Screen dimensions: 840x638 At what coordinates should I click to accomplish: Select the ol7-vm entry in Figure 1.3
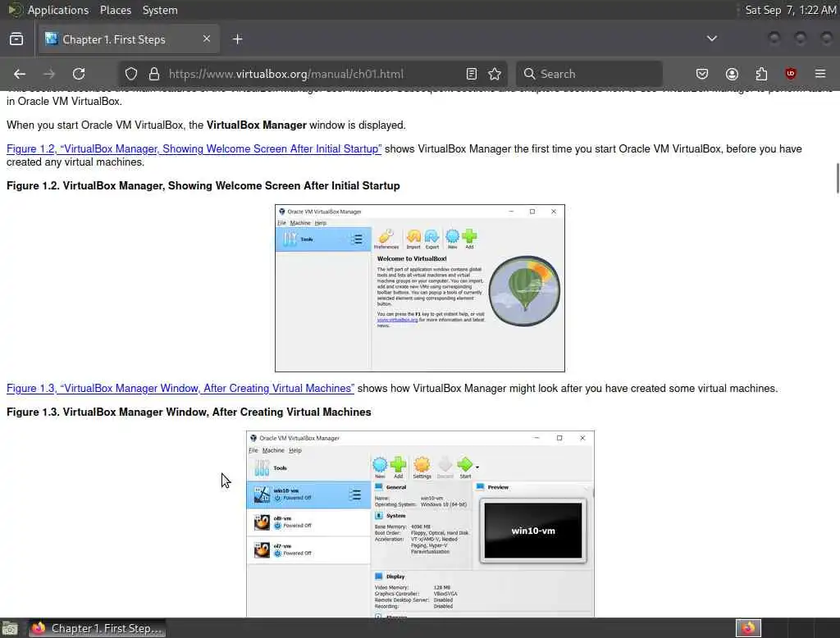(308, 550)
